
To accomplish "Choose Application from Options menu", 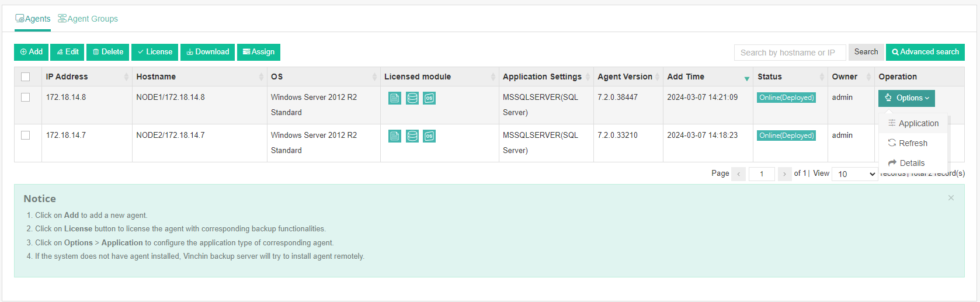I will tap(913, 123).
